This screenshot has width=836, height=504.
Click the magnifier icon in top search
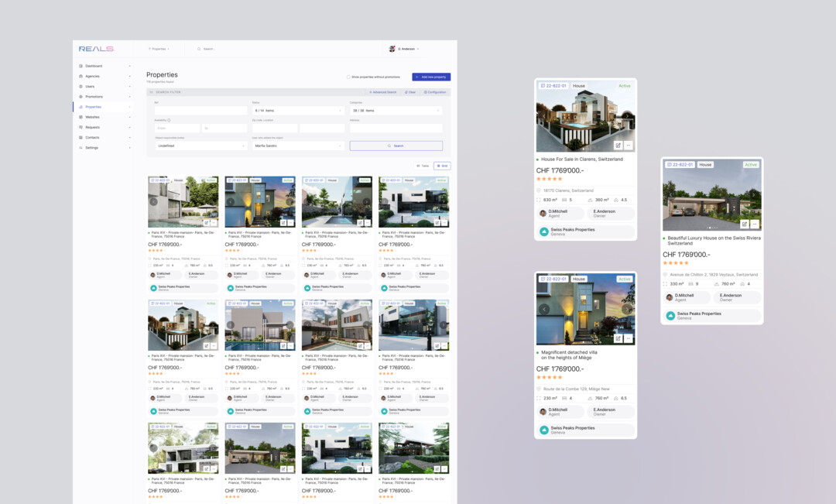[199, 49]
